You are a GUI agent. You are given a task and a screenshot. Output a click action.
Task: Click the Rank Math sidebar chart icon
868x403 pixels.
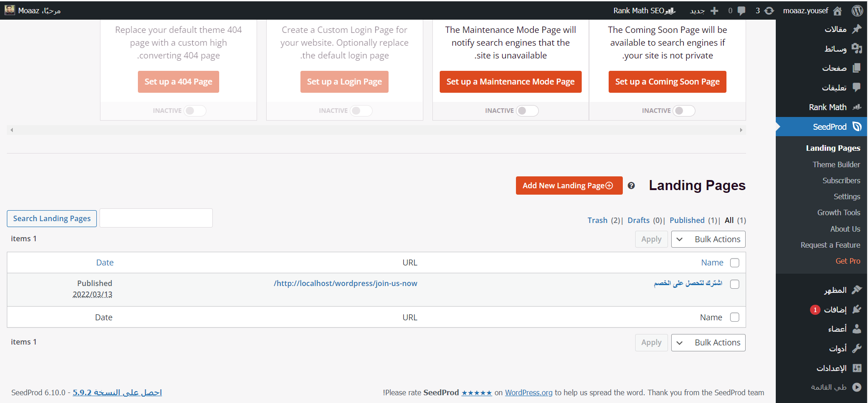click(857, 107)
